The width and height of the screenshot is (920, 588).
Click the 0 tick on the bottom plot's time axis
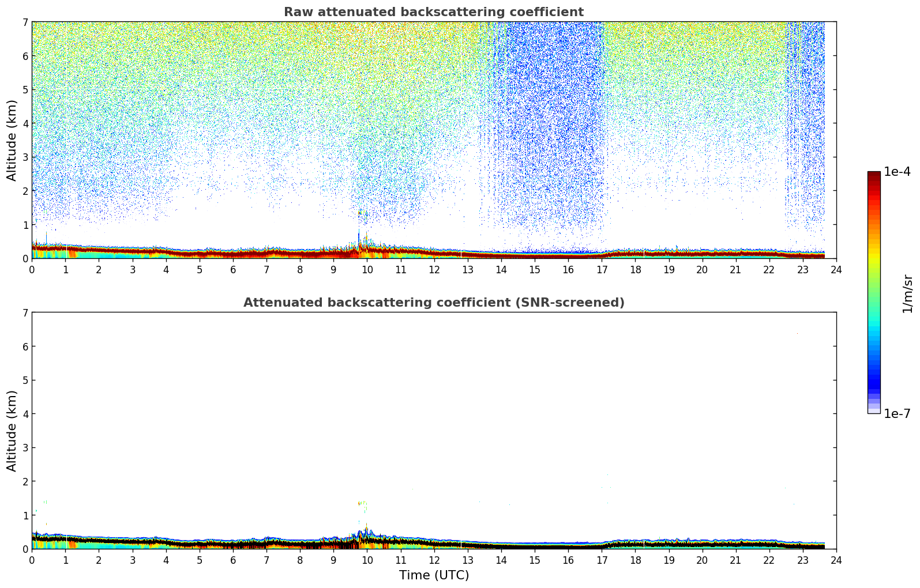click(32, 560)
